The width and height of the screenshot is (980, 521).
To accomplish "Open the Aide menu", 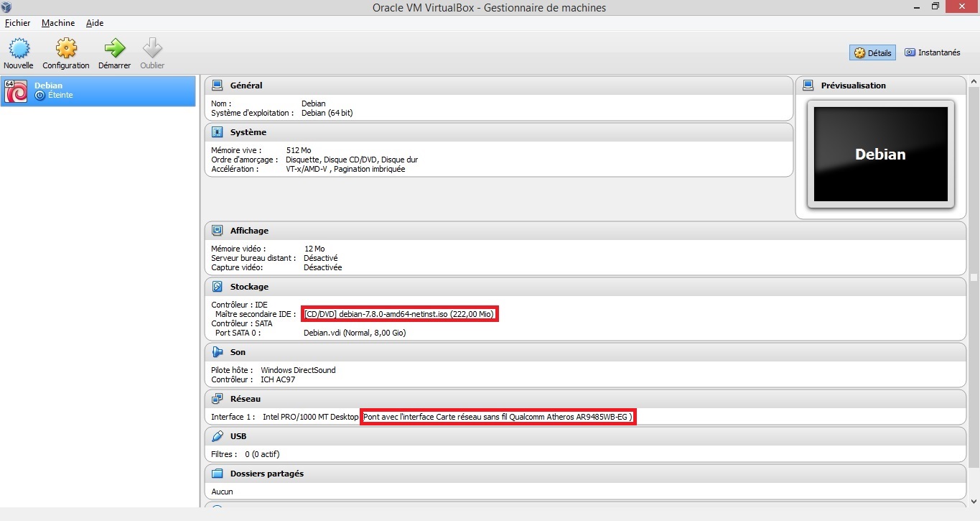I will (x=95, y=23).
